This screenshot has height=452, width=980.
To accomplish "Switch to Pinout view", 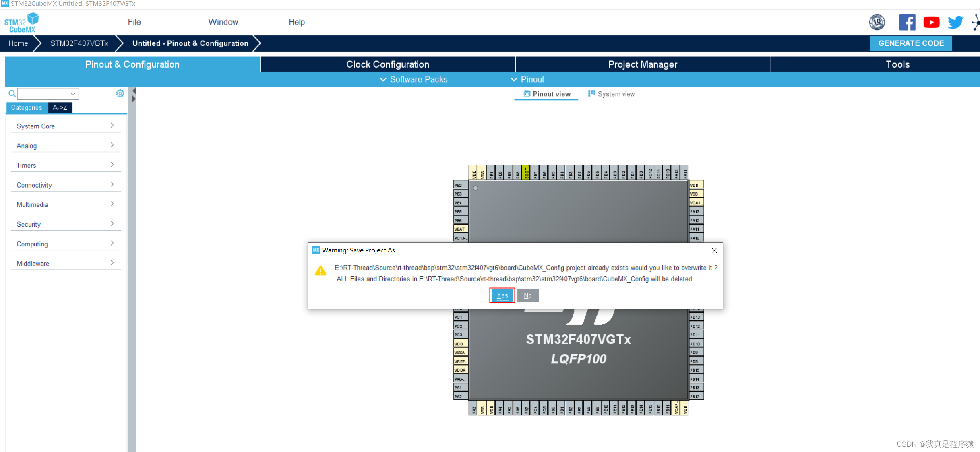I will 546,94.
